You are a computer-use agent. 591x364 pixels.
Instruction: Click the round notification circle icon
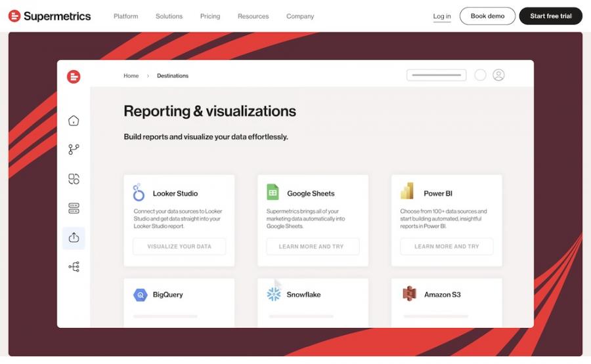pos(480,75)
